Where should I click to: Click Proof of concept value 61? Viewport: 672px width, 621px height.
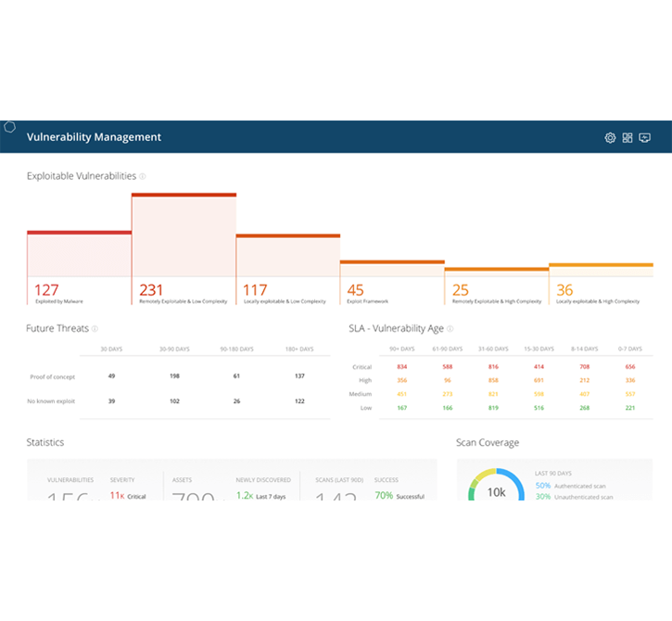click(x=236, y=376)
